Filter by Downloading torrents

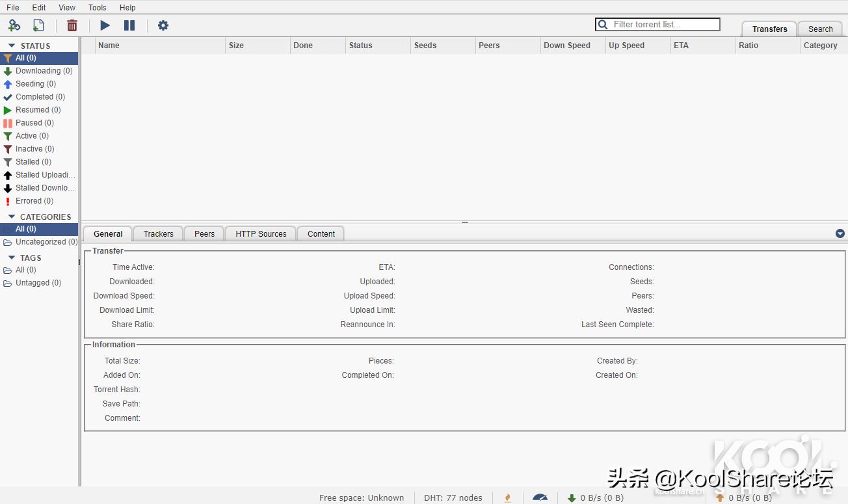(39, 71)
